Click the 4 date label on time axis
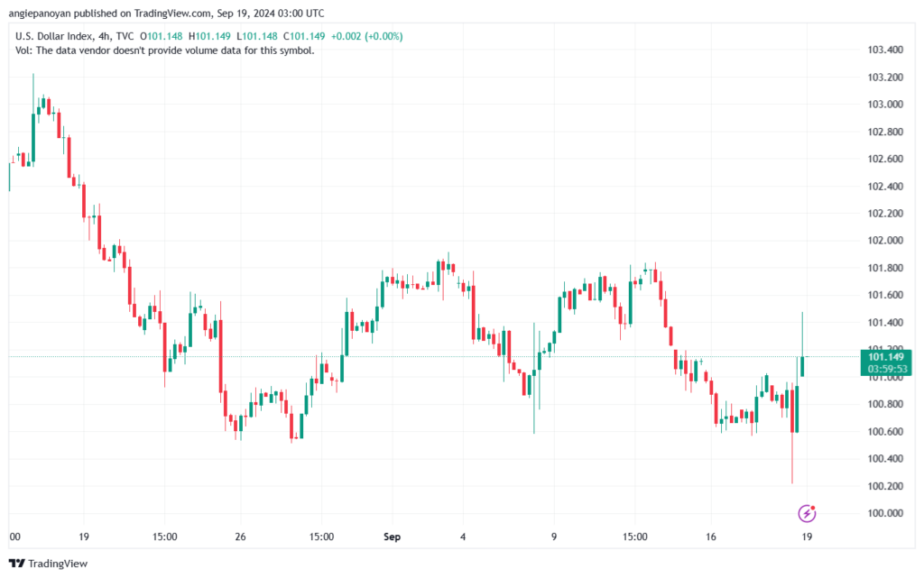 pyautogui.click(x=462, y=537)
